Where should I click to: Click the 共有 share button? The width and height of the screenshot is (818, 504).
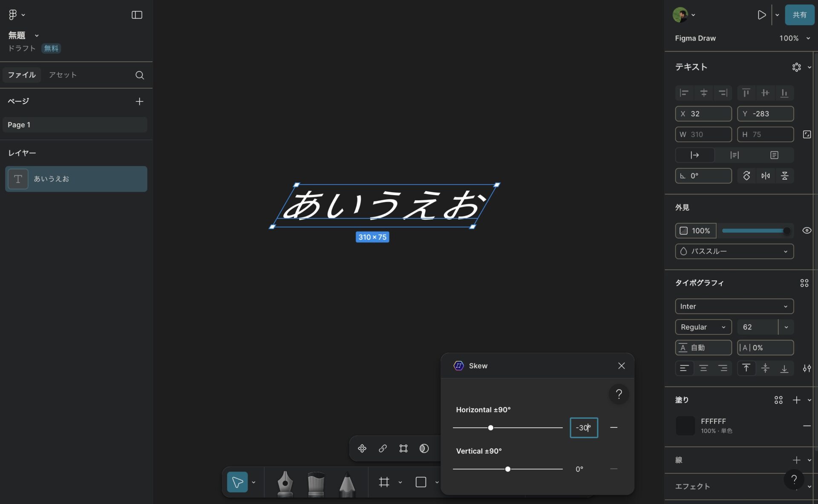click(x=799, y=15)
